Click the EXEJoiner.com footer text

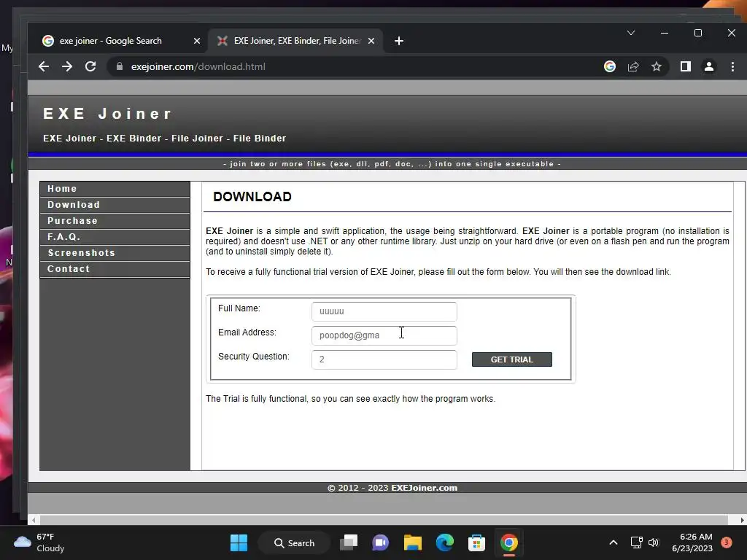point(424,488)
